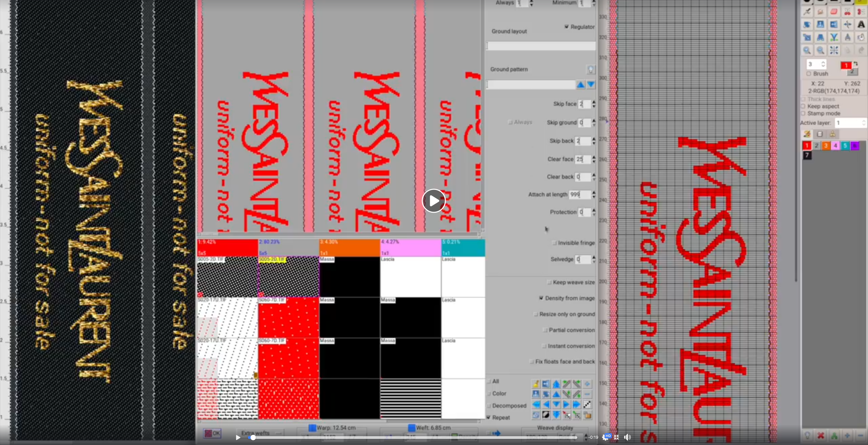
Task: Click the single blue right-triangle icon
Action: click(566, 404)
